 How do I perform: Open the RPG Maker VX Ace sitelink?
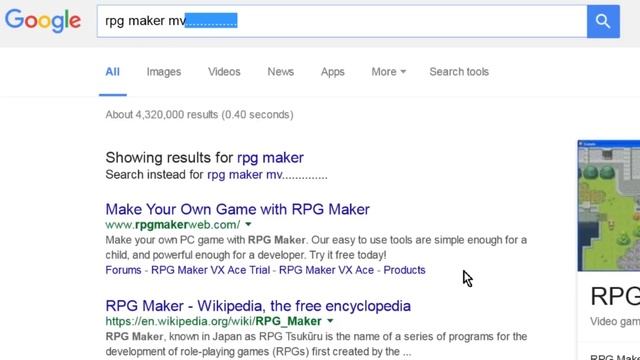pyautogui.click(x=327, y=270)
